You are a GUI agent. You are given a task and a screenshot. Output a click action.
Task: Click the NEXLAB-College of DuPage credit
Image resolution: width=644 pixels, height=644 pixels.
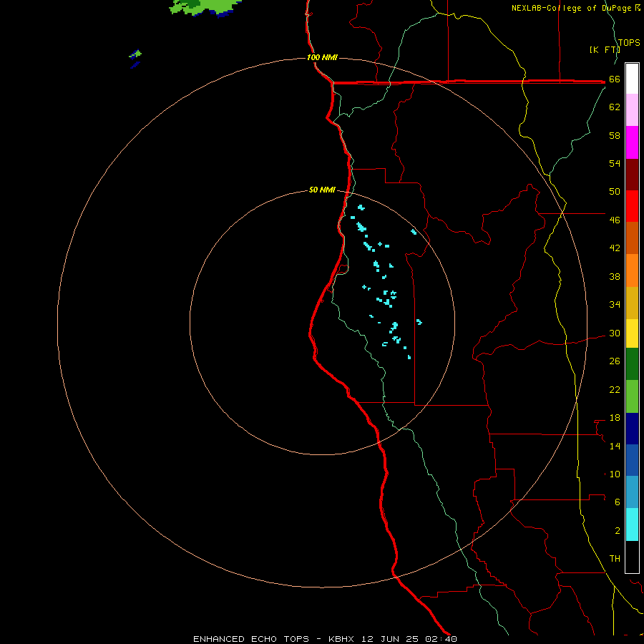(575, 8)
